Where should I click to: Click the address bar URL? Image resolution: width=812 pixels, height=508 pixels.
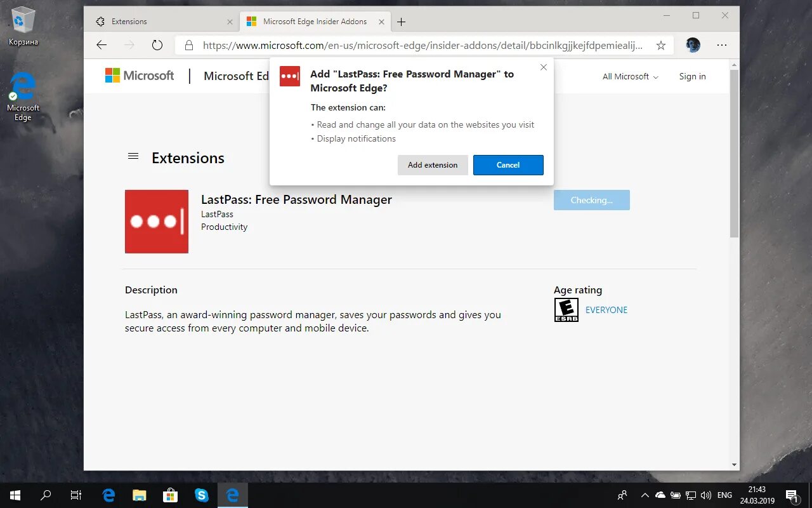pyautogui.click(x=422, y=46)
